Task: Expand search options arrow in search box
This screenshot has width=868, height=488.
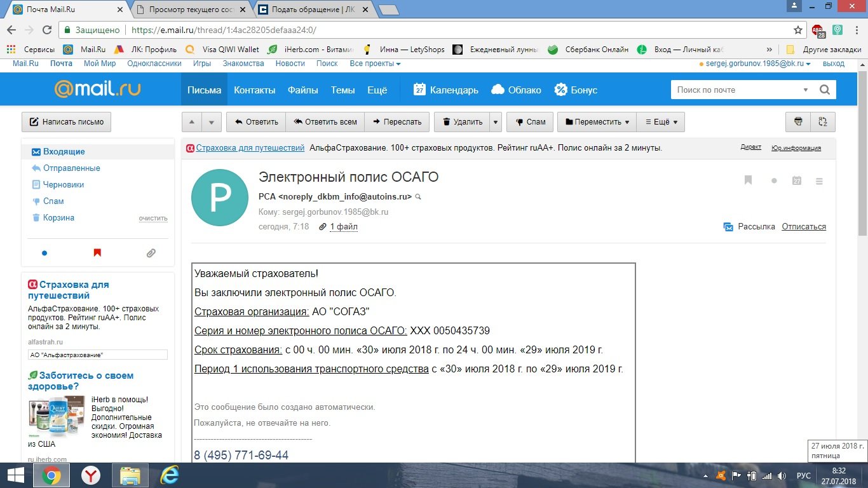Action: pyautogui.click(x=806, y=90)
